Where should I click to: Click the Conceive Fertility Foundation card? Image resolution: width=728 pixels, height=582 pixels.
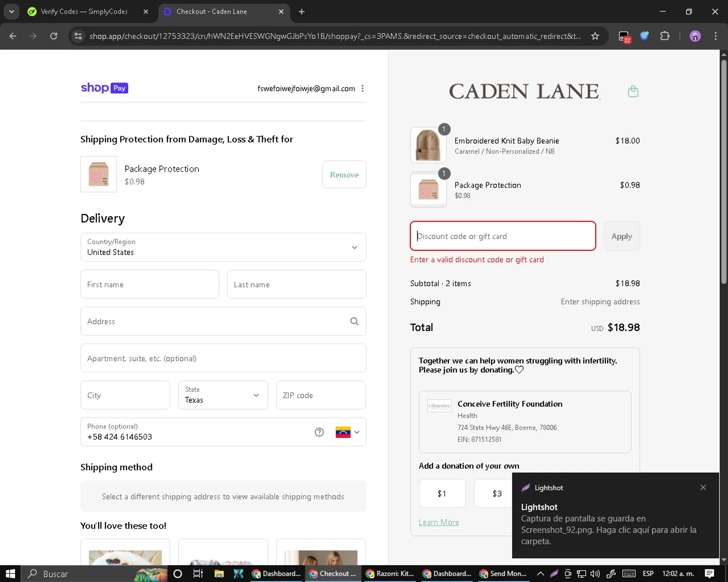pyautogui.click(x=525, y=422)
